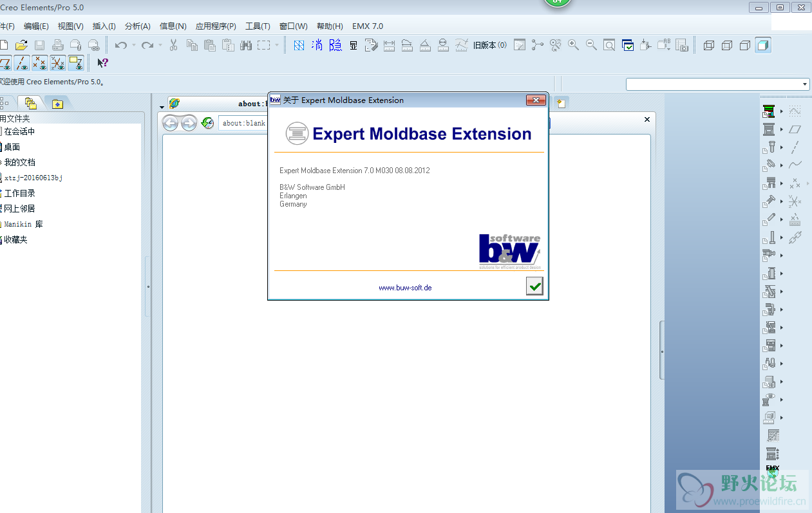Open the browser tab list dropdown arrow
The image size is (812, 513).
tap(162, 106)
